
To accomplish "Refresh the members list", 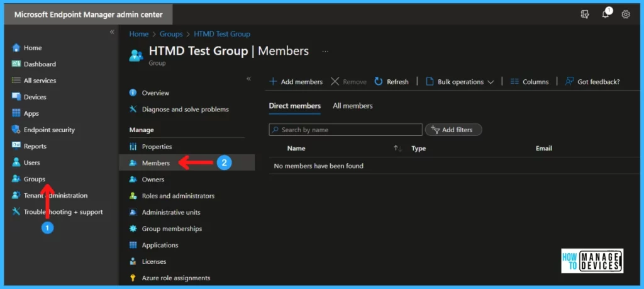I will pyautogui.click(x=391, y=82).
